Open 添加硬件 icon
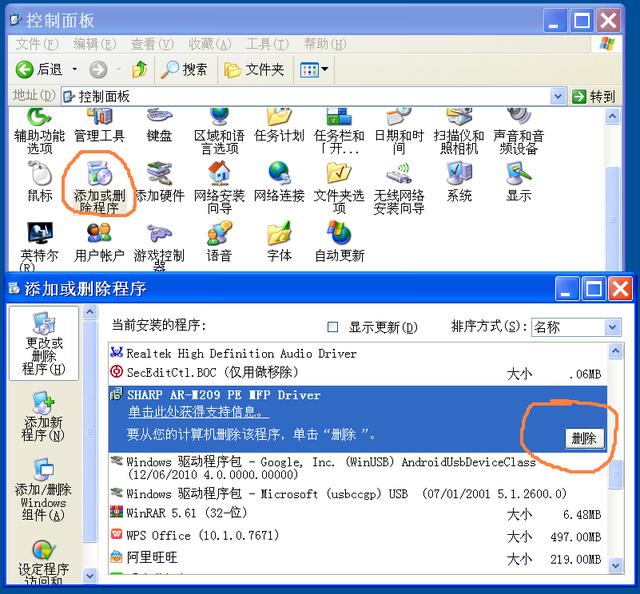This screenshot has width=640, height=594. [159, 182]
